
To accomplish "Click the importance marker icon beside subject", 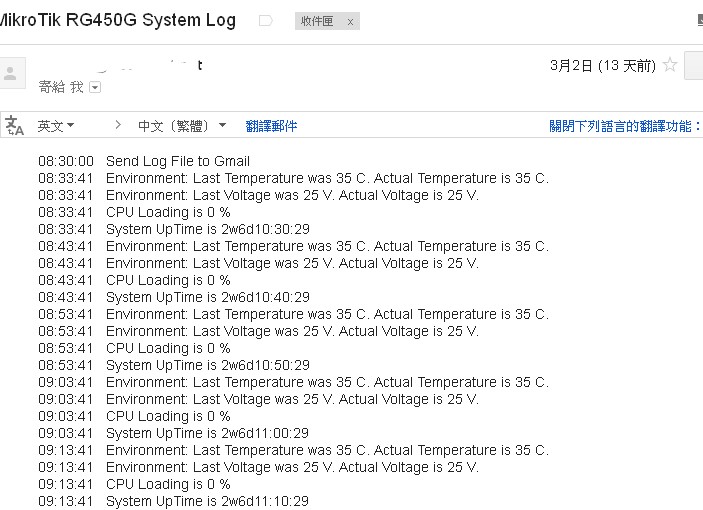I will [x=265, y=21].
